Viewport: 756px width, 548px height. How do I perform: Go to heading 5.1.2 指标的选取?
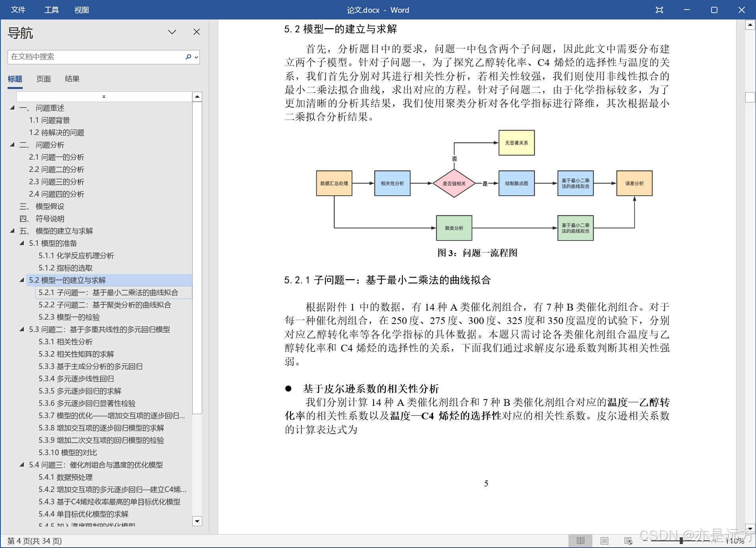pyautogui.click(x=66, y=268)
